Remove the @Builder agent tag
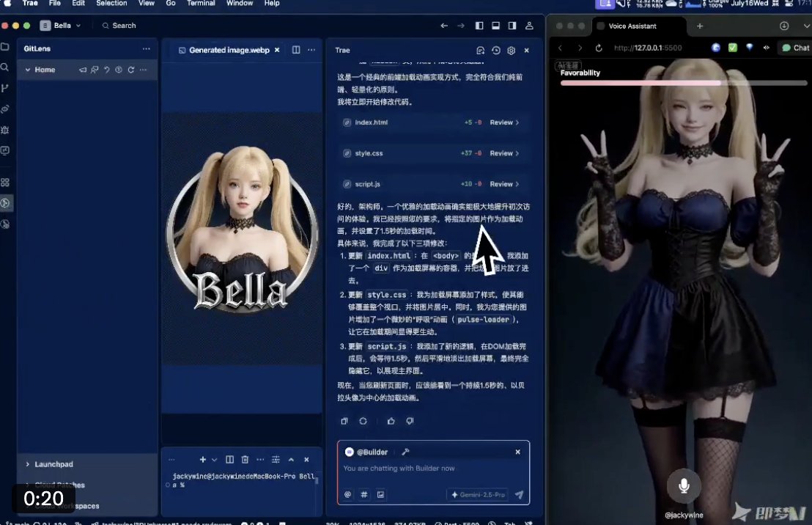 (517, 452)
